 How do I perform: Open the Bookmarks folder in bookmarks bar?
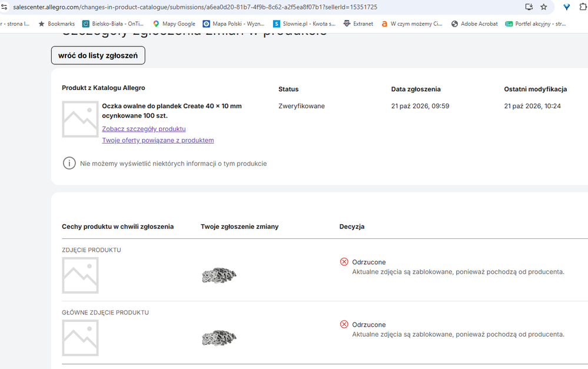(x=57, y=24)
